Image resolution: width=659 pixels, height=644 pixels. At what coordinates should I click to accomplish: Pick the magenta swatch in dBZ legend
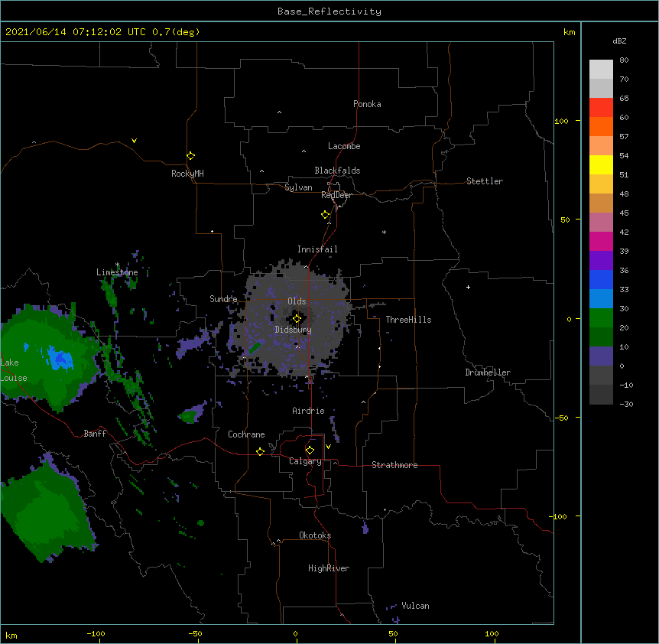[601, 242]
